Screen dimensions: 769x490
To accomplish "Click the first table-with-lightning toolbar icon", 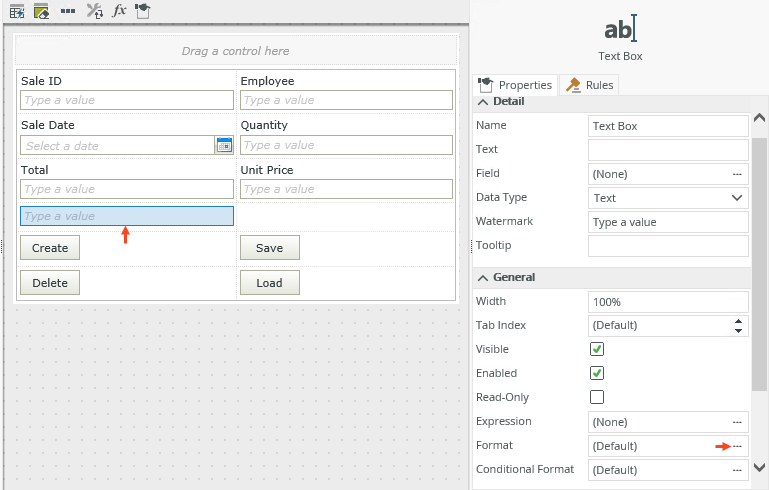I will pyautogui.click(x=17, y=11).
